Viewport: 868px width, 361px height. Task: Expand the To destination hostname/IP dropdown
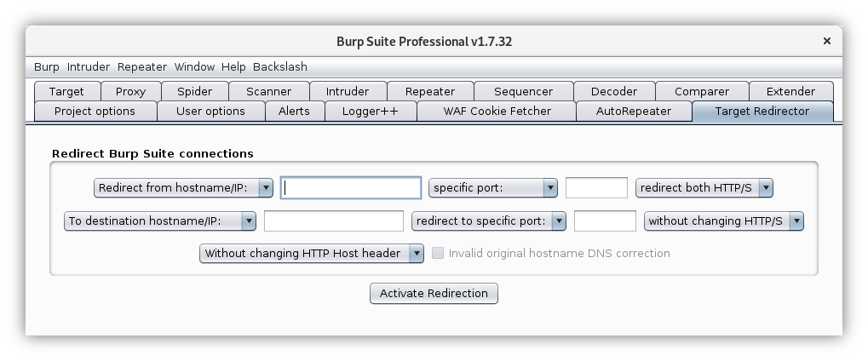[x=160, y=221]
